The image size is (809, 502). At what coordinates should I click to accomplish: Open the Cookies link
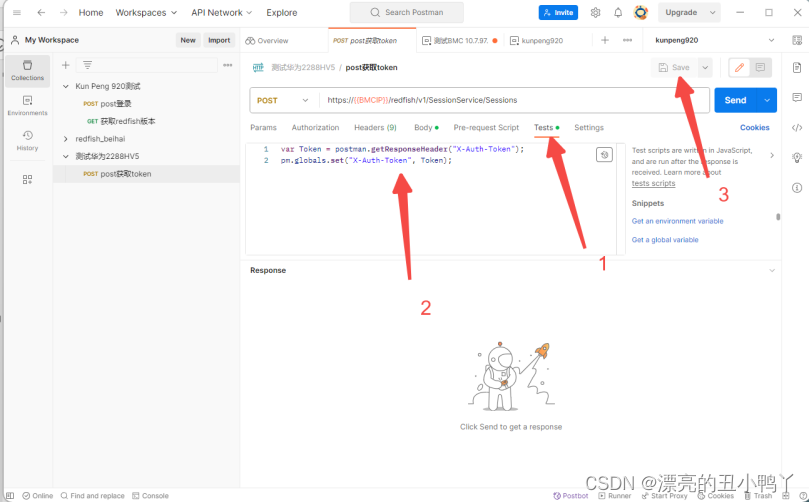[x=754, y=127]
